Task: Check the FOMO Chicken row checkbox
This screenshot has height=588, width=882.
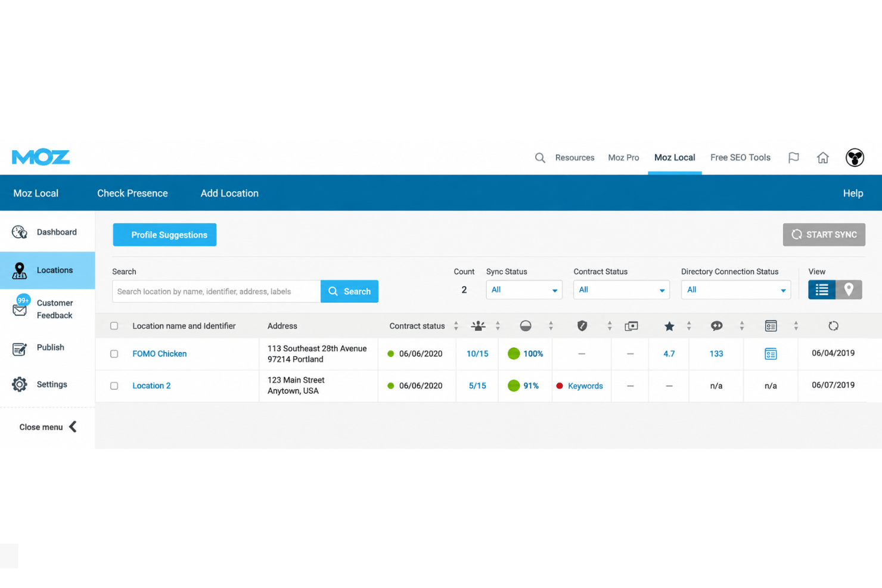Action: click(114, 354)
